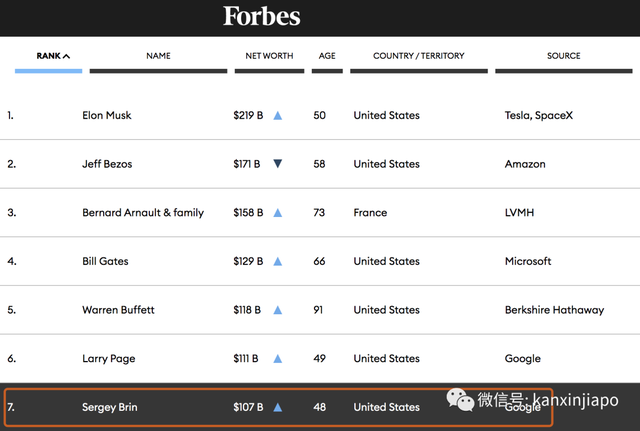Sort by the SOURCE column header
The width and height of the screenshot is (640, 431).
[564, 56]
